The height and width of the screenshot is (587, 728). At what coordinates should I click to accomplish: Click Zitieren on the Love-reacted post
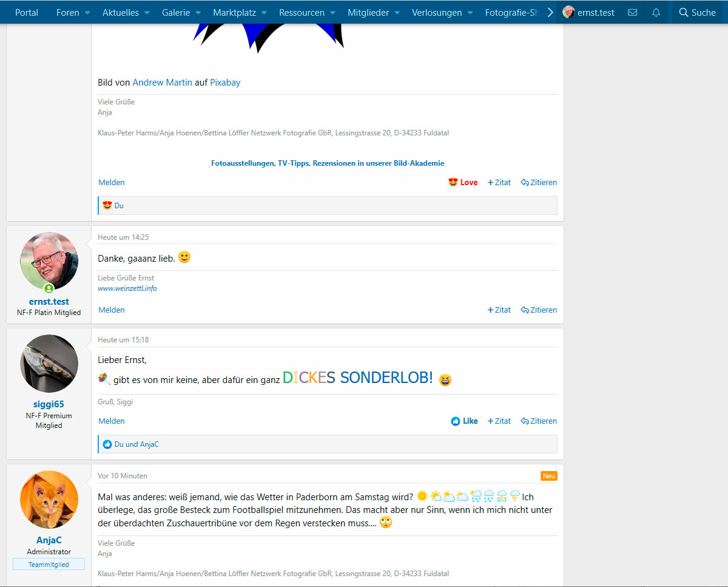pyautogui.click(x=539, y=182)
